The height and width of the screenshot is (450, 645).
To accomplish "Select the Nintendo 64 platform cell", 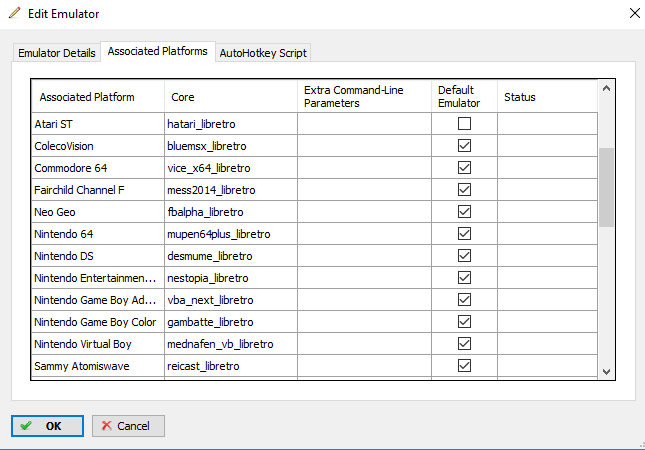I will coord(98,234).
